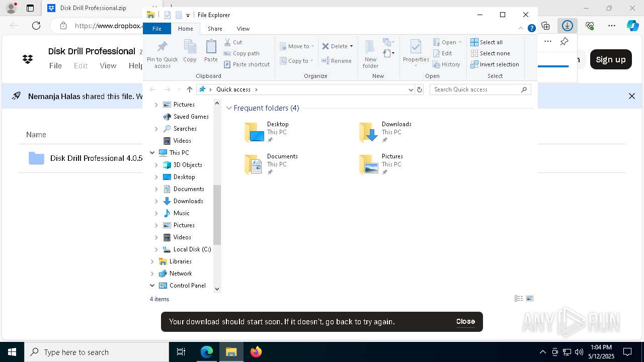Click History in the Open group
This screenshot has width=644, height=362.
point(447,64)
